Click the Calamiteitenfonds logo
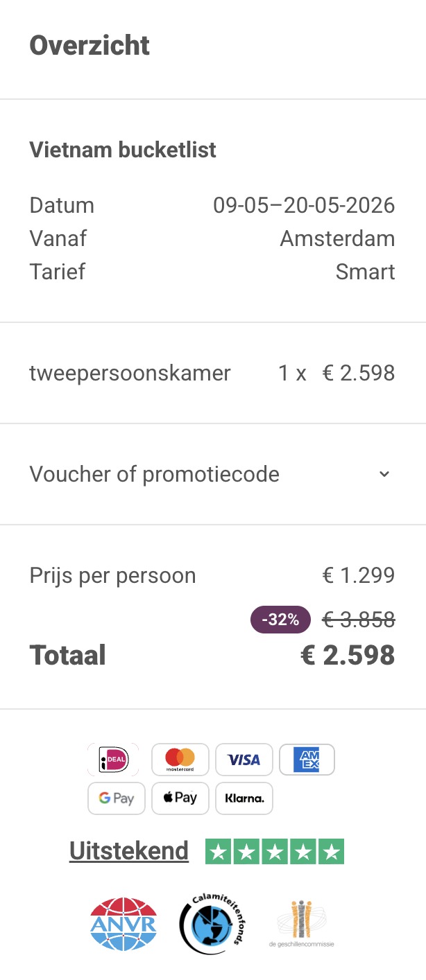The height and width of the screenshot is (980, 426). (x=211, y=924)
